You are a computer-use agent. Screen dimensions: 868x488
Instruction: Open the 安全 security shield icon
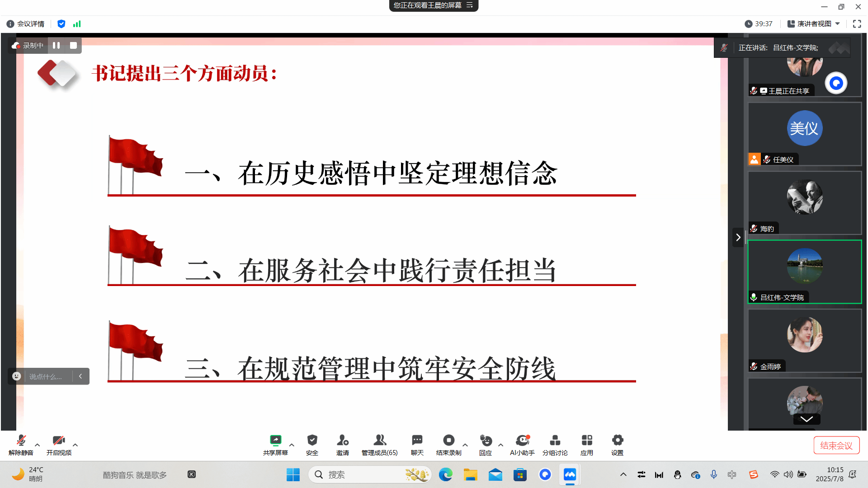coord(312,441)
